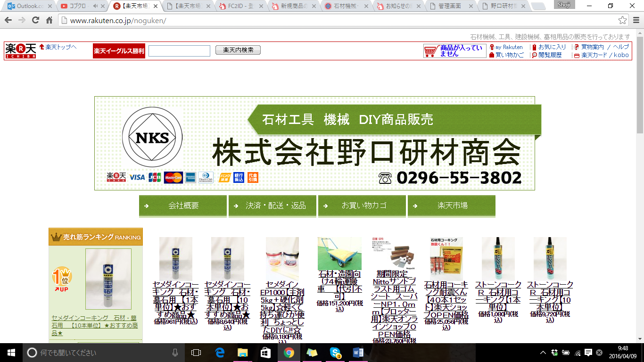Go back with the browser back arrow
This screenshot has height=362, width=644.
point(8,20)
